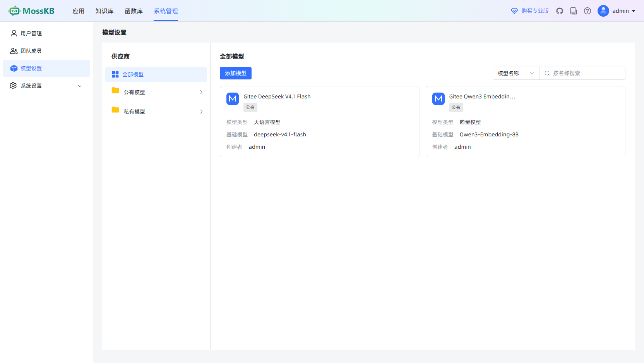
Task: Expand the 公有模型 provider group
Action: [201, 92]
